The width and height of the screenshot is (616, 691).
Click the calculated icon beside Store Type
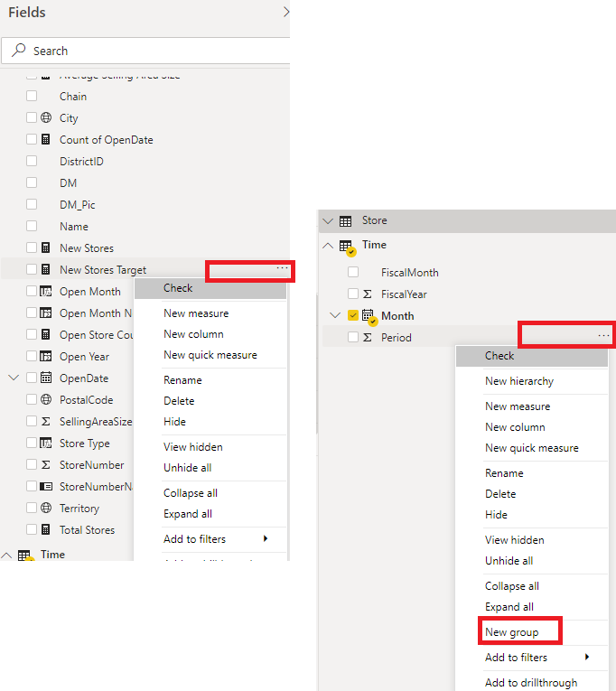click(46, 443)
